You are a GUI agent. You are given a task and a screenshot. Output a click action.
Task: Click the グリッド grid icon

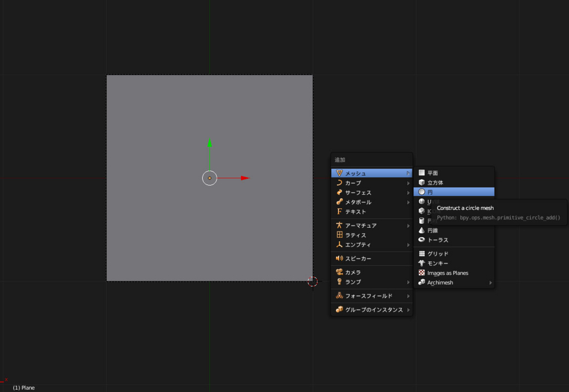tap(422, 254)
